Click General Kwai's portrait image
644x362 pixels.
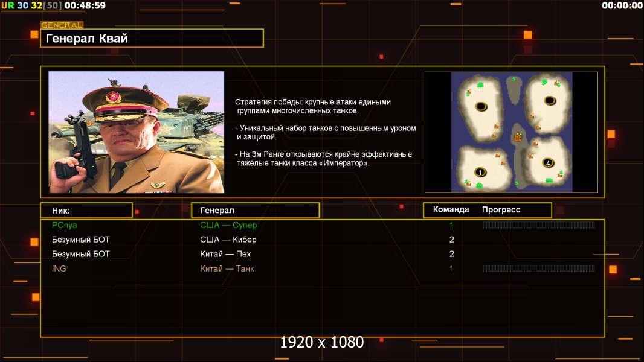pos(137,132)
